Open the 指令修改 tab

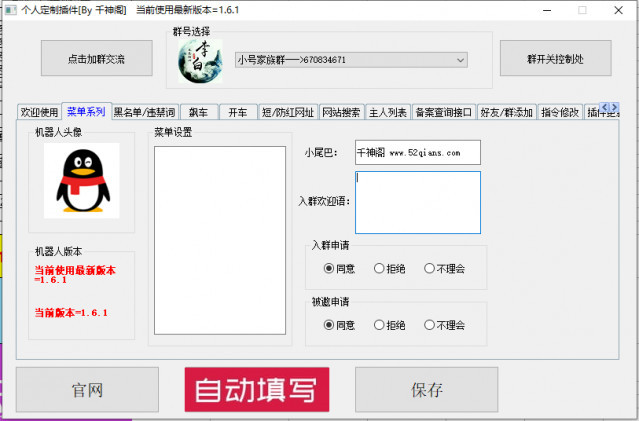[x=560, y=112]
